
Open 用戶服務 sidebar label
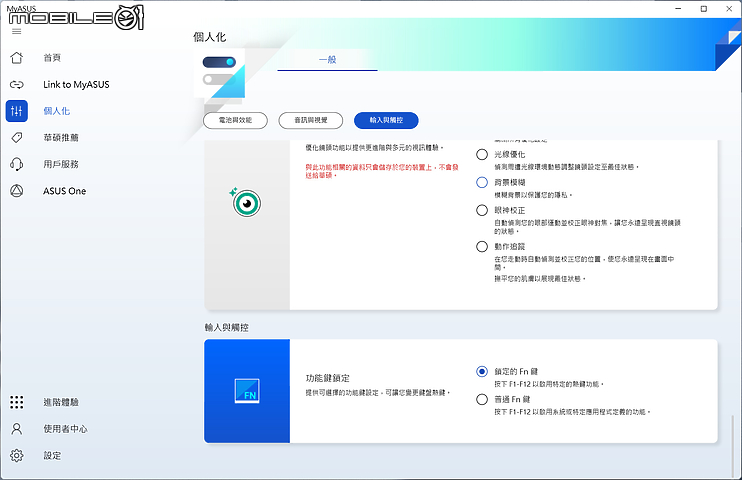point(61,164)
